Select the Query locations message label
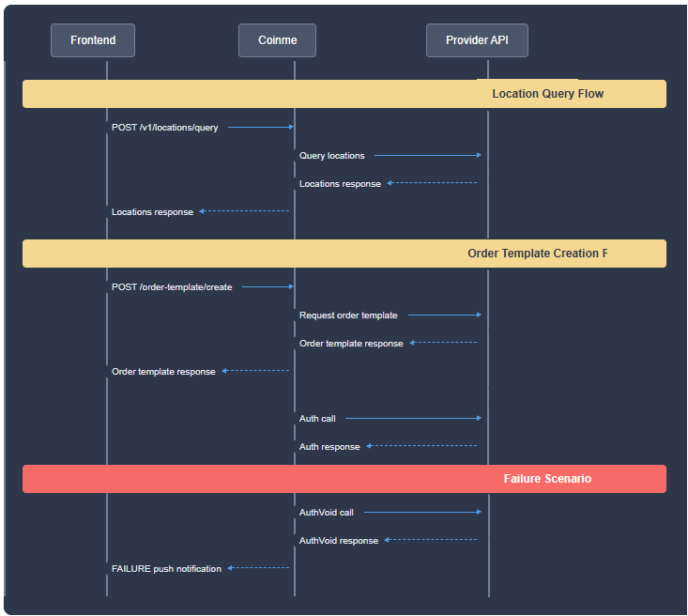The image size is (688, 616). (x=331, y=156)
